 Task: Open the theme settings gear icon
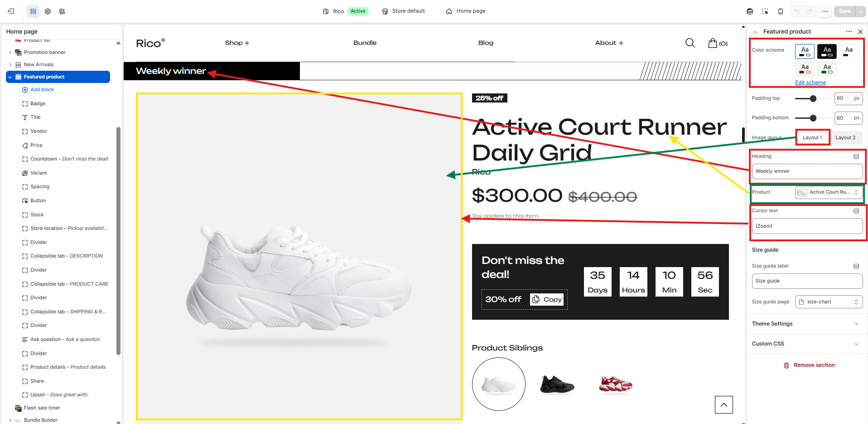click(x=48, y=11)
